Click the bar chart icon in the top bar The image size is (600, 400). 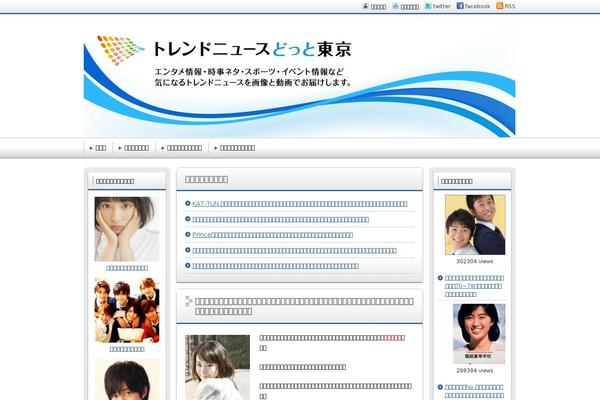(x=396, y=6)
